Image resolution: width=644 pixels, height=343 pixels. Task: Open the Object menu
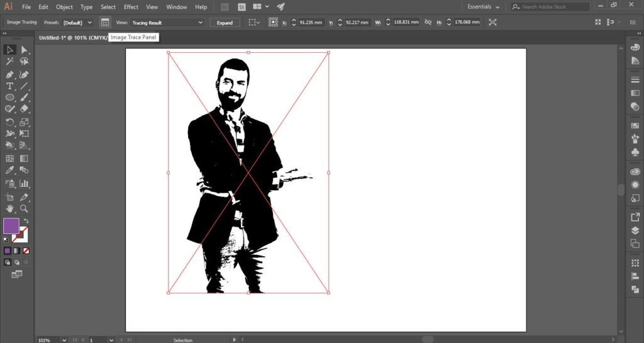[x=64, y=7]
